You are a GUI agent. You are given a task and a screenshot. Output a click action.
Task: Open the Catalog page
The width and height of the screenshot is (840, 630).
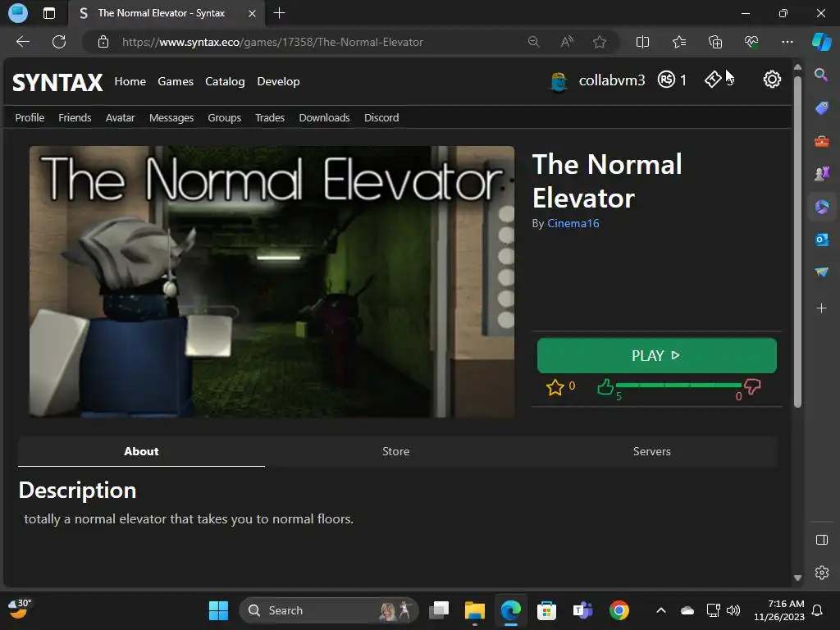[x=225, y=81]
